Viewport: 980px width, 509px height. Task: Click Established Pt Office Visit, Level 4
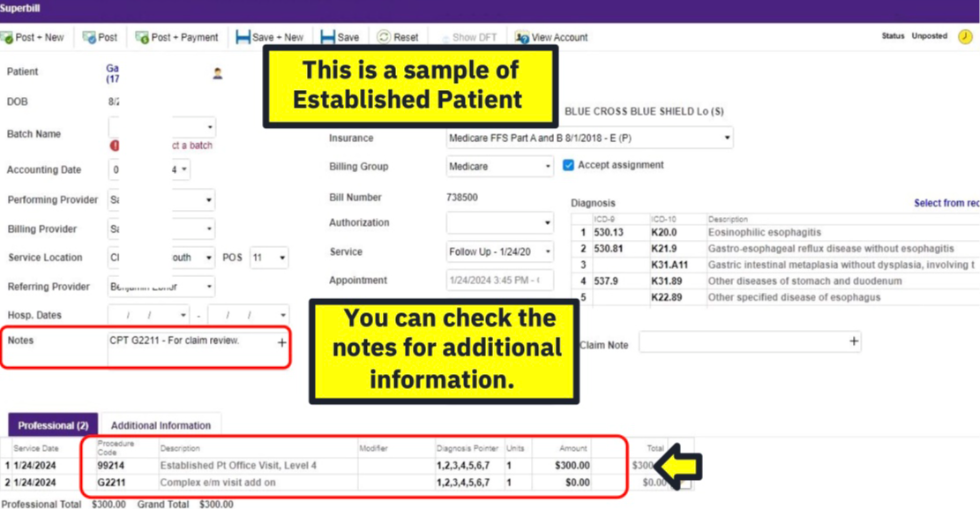tap(238, 465)
